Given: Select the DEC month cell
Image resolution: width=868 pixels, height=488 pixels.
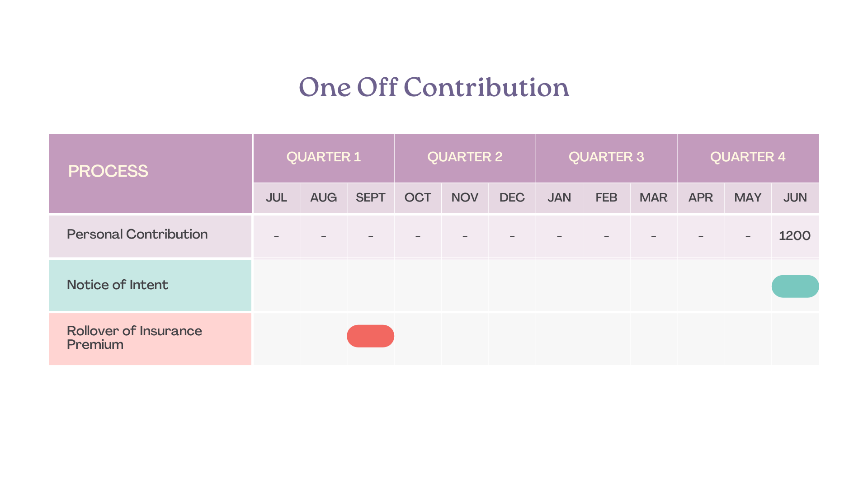Looking at the screenshot, I should (x=512, y=198).
